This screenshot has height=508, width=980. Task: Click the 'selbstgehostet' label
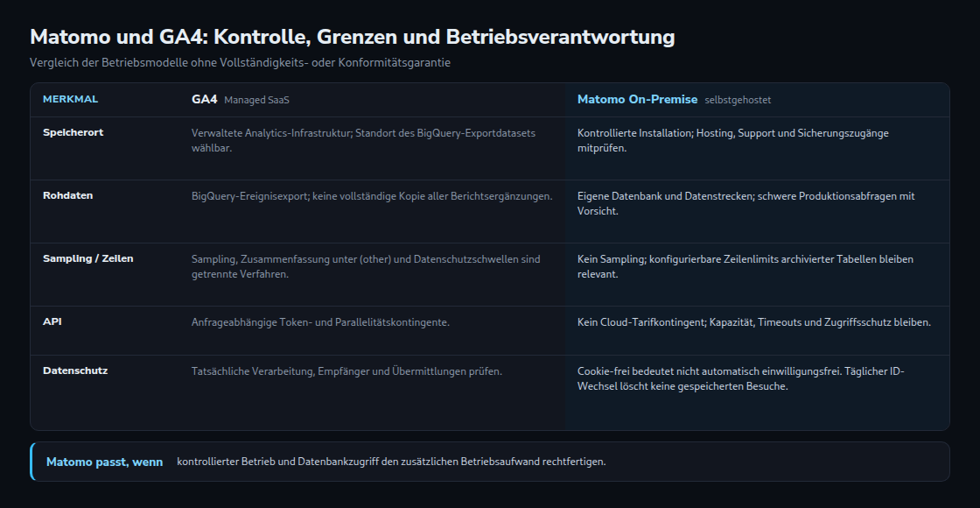point(738,100)
